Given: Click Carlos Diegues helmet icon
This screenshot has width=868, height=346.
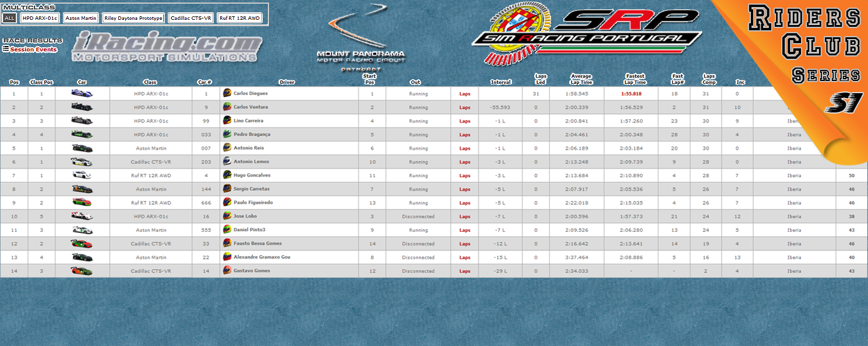Looking at the screenshot, I should pos(227,93).
